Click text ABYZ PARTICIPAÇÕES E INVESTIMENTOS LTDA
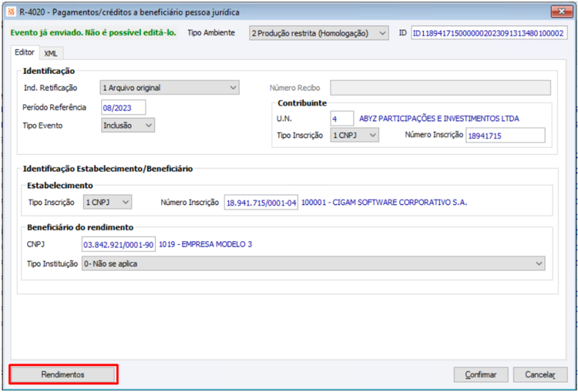The image size is (578, 392). (439, 119)
